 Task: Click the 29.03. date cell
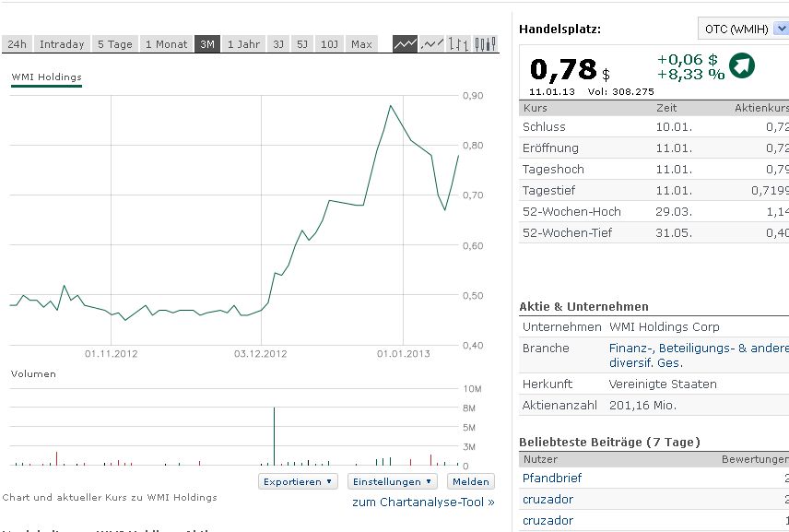(674, 211)
